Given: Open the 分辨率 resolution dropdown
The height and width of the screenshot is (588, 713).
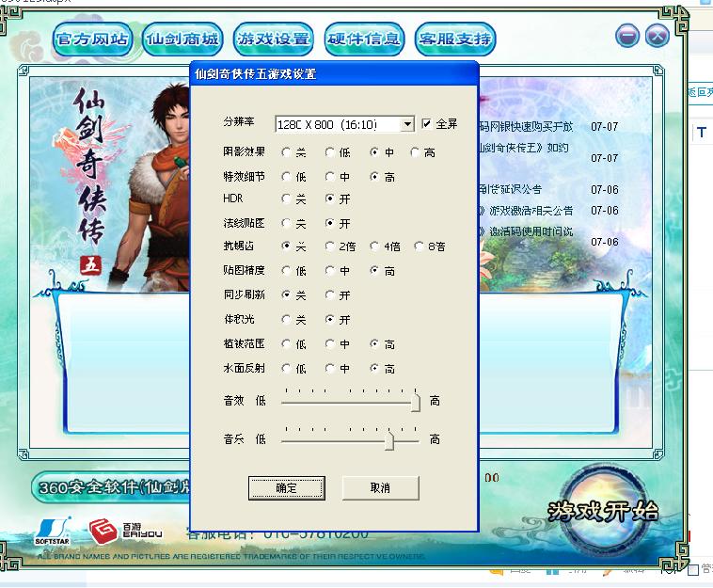Looking at the screenshot, I should point(406,124).
